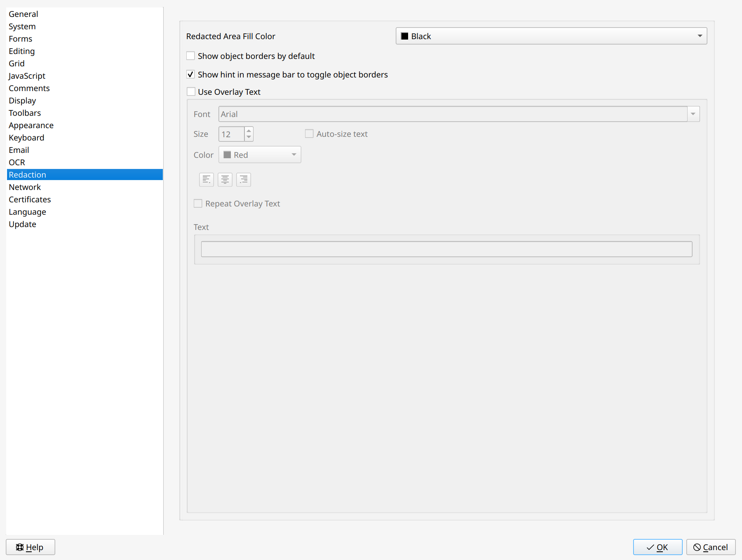The image size is (742, 560).
Task: Select the left text alignment icon
Action: click(x=206, y=179)
